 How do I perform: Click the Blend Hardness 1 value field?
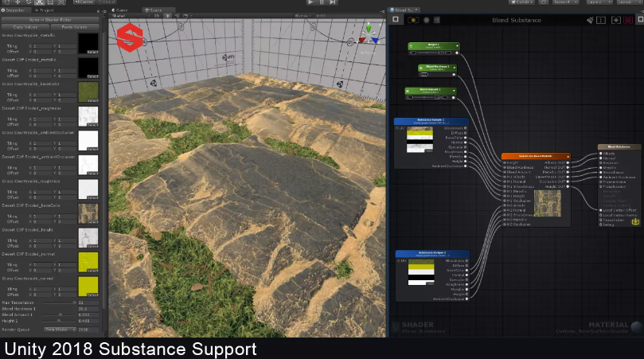(88, 309)
